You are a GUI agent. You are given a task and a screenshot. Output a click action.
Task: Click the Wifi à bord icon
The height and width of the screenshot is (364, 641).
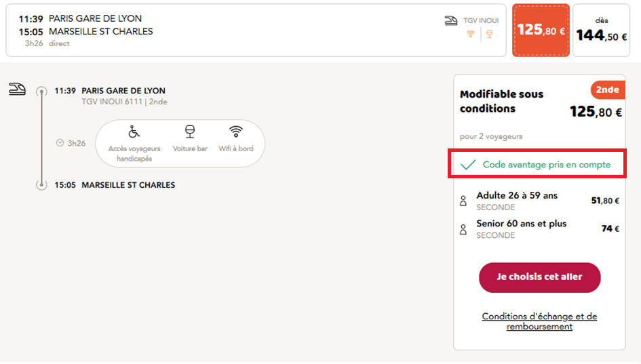tap(235, 132)
